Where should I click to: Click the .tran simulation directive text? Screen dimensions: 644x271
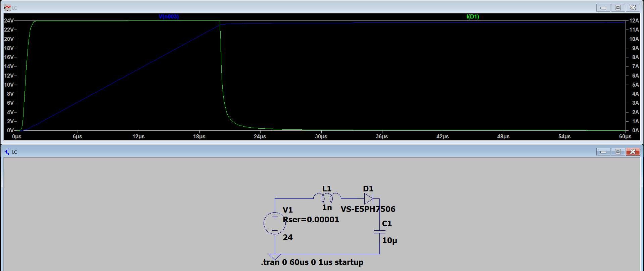[312, 262]
